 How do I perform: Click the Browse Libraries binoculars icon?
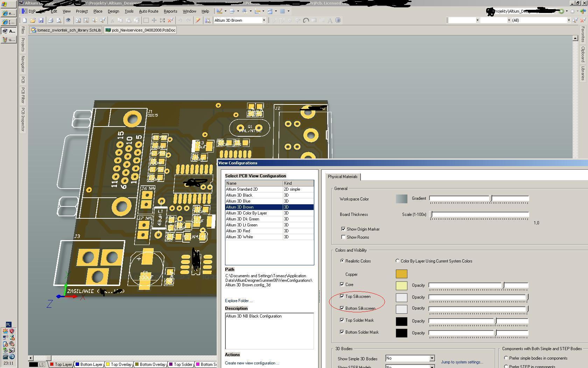(208, 20)
